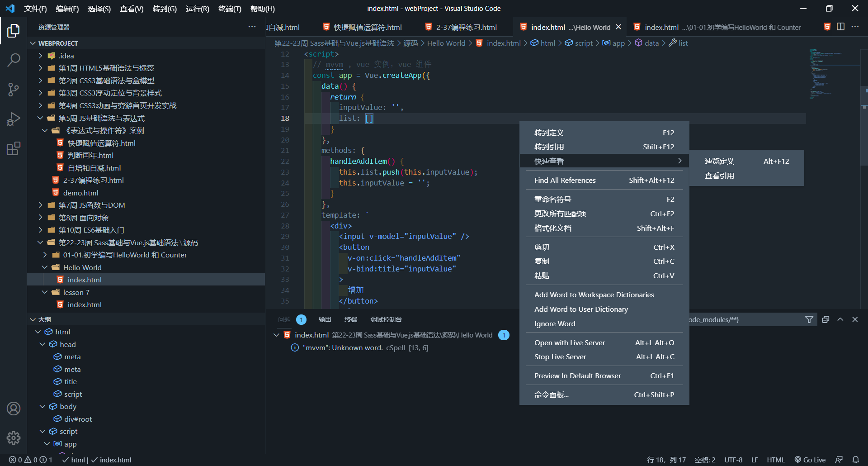Screen dimensions: 868x466
Task: Open notifications bell in status bar
Action: (x=856, y=460)
